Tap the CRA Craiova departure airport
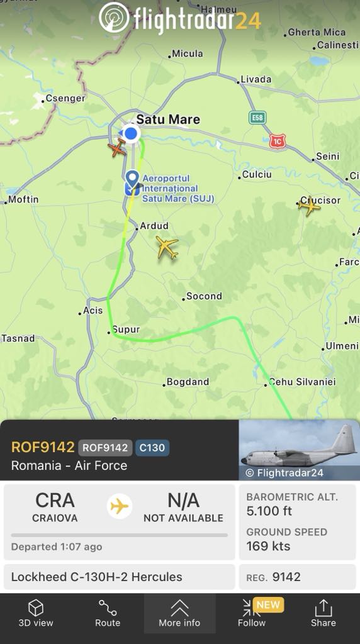Image resolution: width=360 pixels, height=644 pixels. [55, 508]
